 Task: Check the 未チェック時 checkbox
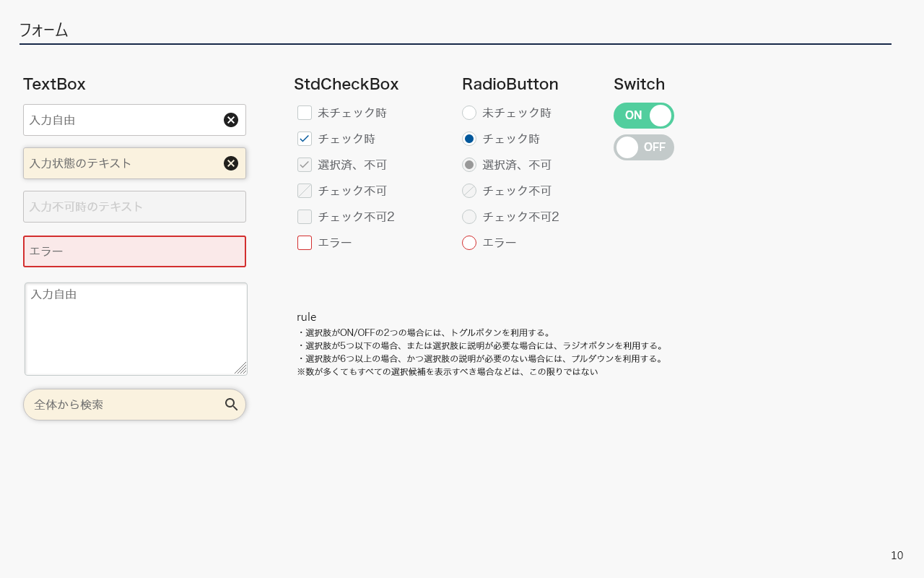305,113
